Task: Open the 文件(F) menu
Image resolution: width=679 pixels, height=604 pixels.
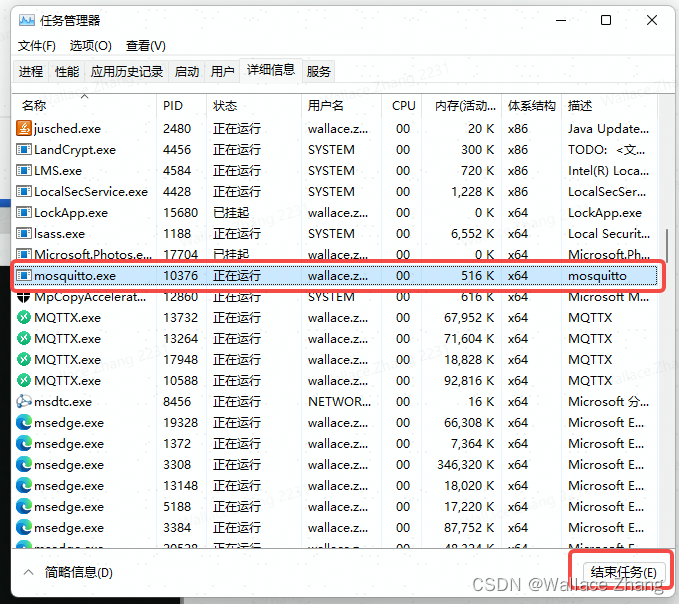Action: click(x=36, y=45)
